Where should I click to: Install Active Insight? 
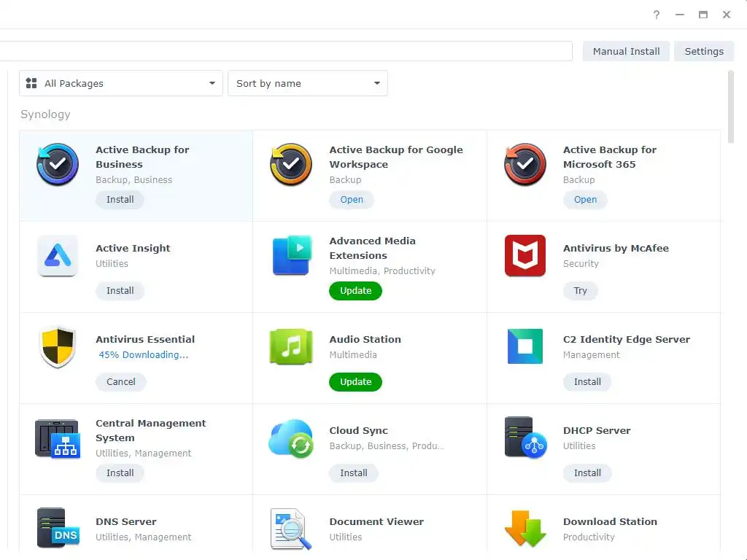pyautogui.click(x=120, y=290)
